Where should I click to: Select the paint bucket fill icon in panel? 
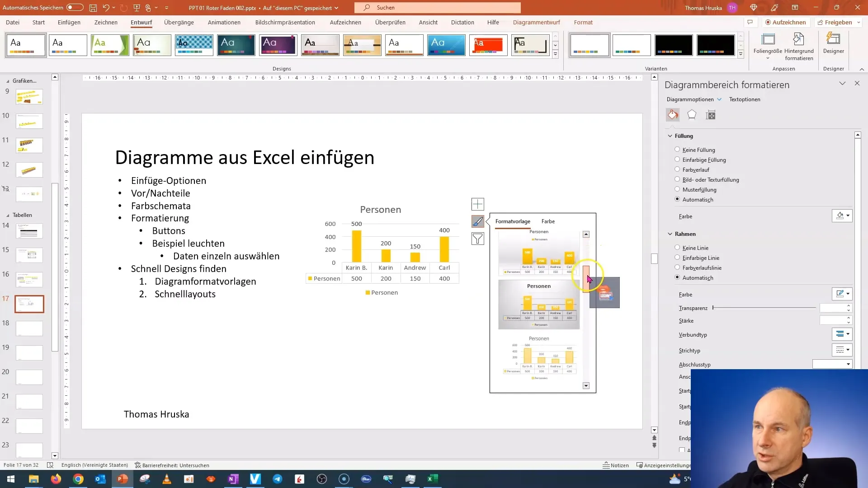tap(672, 114)
